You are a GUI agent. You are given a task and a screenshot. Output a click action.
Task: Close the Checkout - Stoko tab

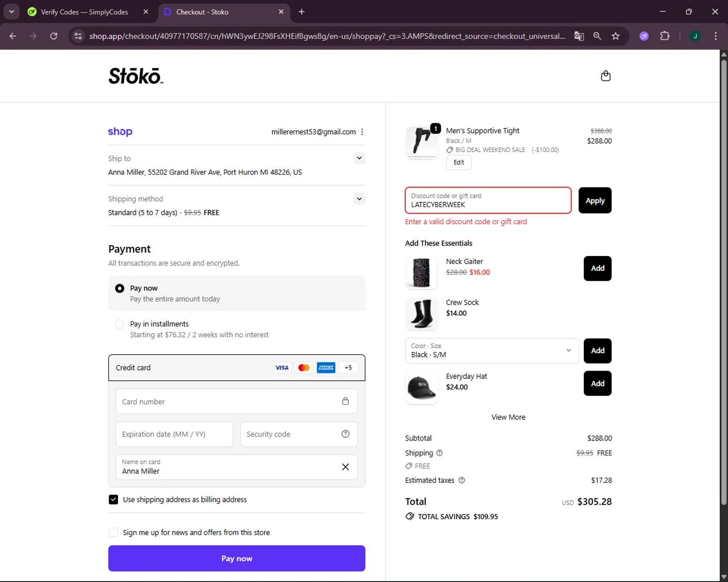coord(281,12)
